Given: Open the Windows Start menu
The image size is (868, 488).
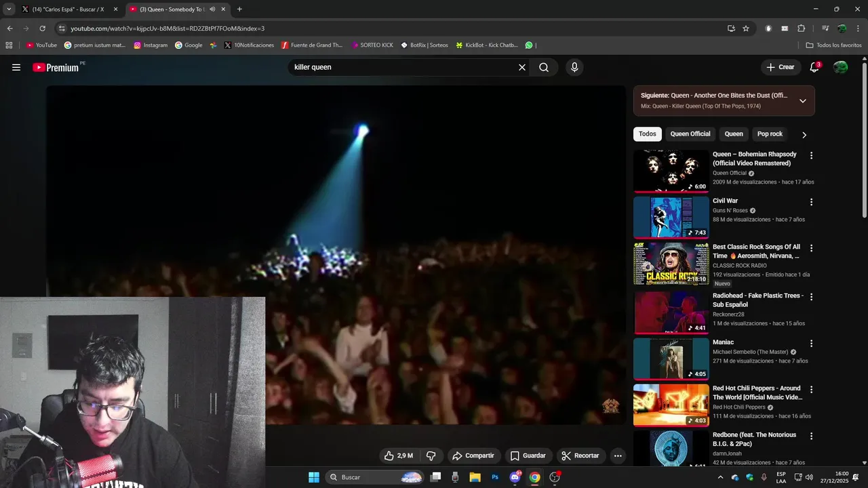Looking at the screenshot, I should 314,477.
